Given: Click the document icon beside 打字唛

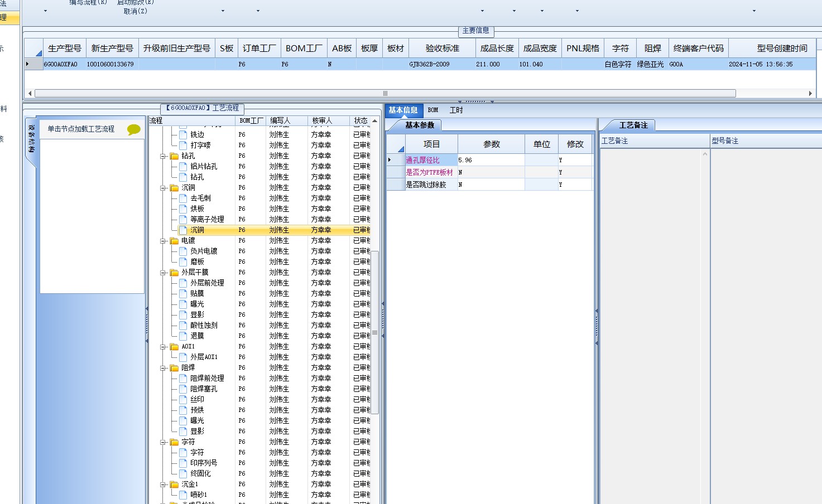Looking at the screenshot, I should point(183,145).
